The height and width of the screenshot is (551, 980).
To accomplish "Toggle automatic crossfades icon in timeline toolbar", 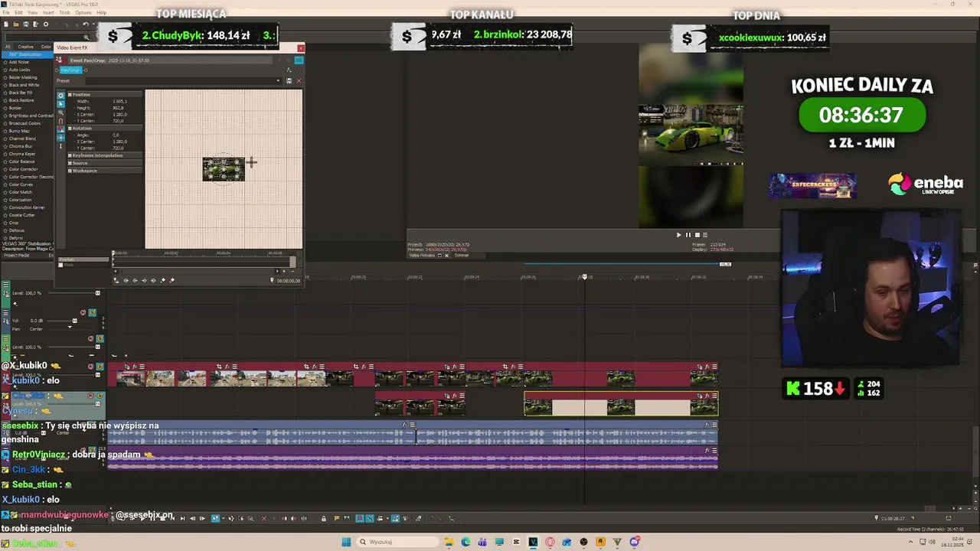I will click(370, 518).
